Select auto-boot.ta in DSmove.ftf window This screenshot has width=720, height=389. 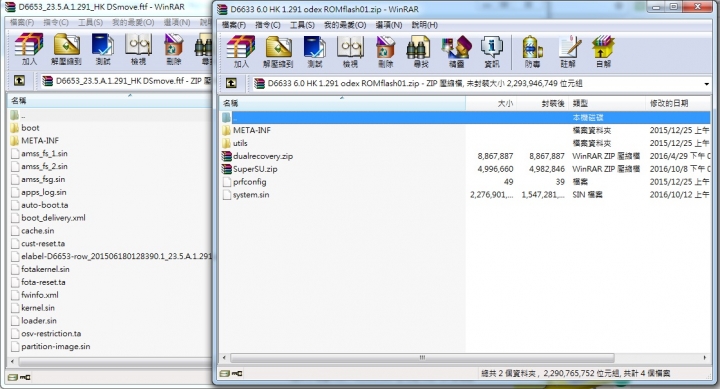45,205
